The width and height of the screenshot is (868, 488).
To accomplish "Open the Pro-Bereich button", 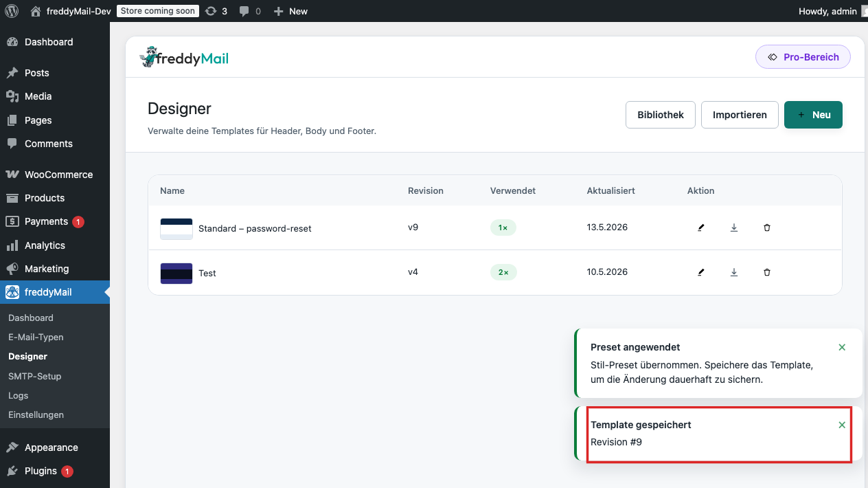I will (803, 57).
